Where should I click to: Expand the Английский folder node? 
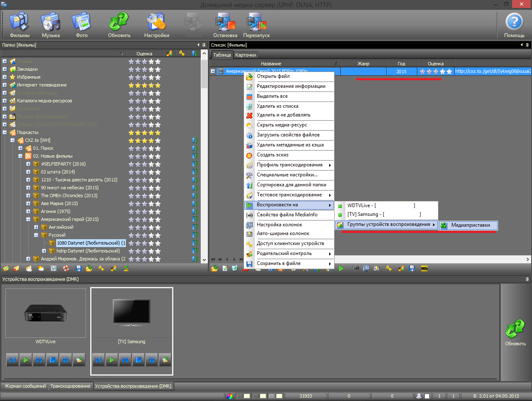36,228
